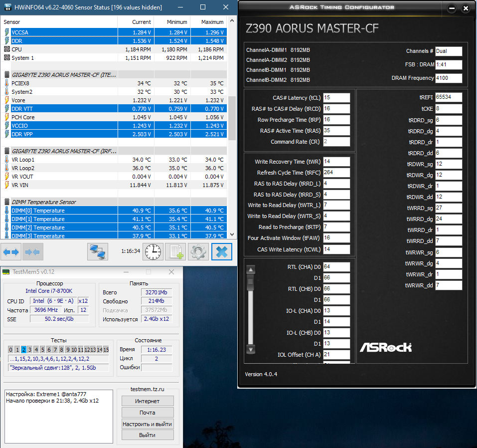Click the fan icon beside System 1 row

[x=6, y=58]
